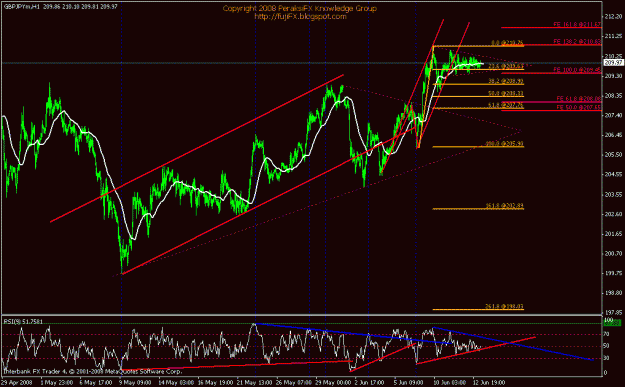
Task: Click price axis label 210.25
Action: (x=614, y=56)
